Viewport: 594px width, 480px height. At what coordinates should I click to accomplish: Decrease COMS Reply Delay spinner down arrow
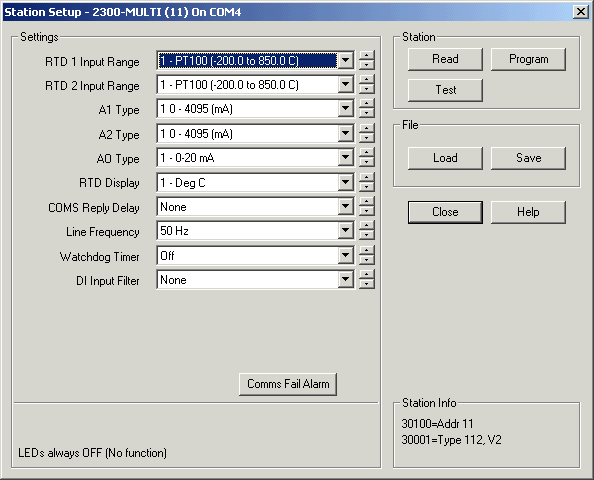tap(366, 211)
